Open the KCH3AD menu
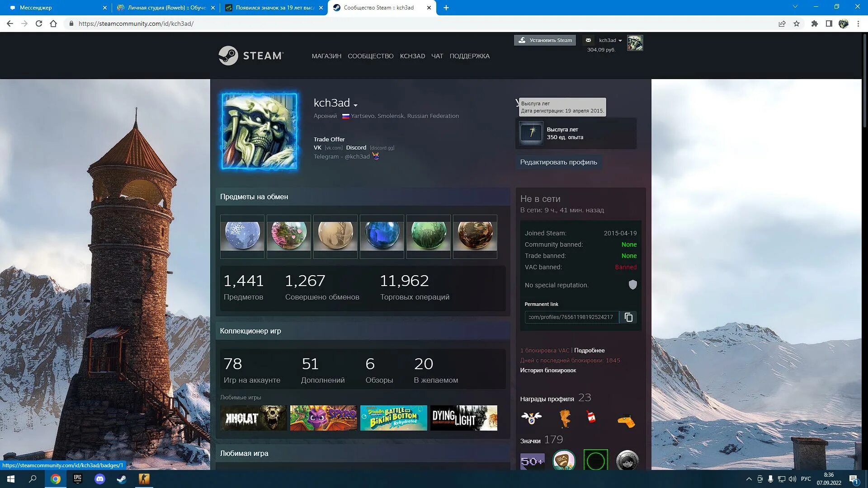Viewport: 868px width, 488px height. coord(412,56)
